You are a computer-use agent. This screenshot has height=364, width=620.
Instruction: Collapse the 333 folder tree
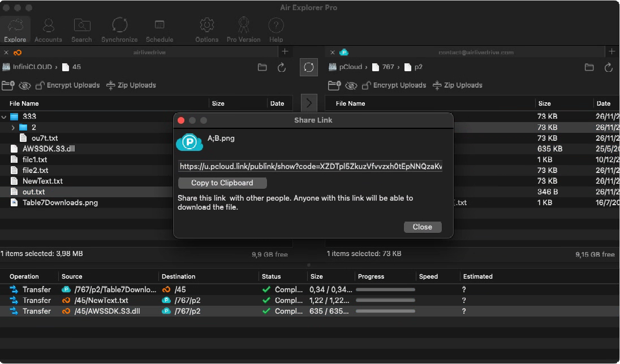5,116
